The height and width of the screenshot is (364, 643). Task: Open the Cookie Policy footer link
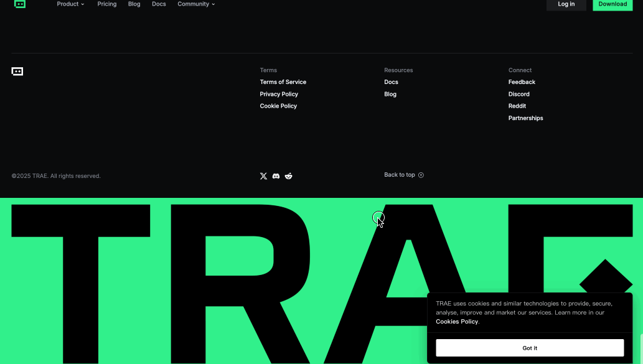click(x=278, y=106)
